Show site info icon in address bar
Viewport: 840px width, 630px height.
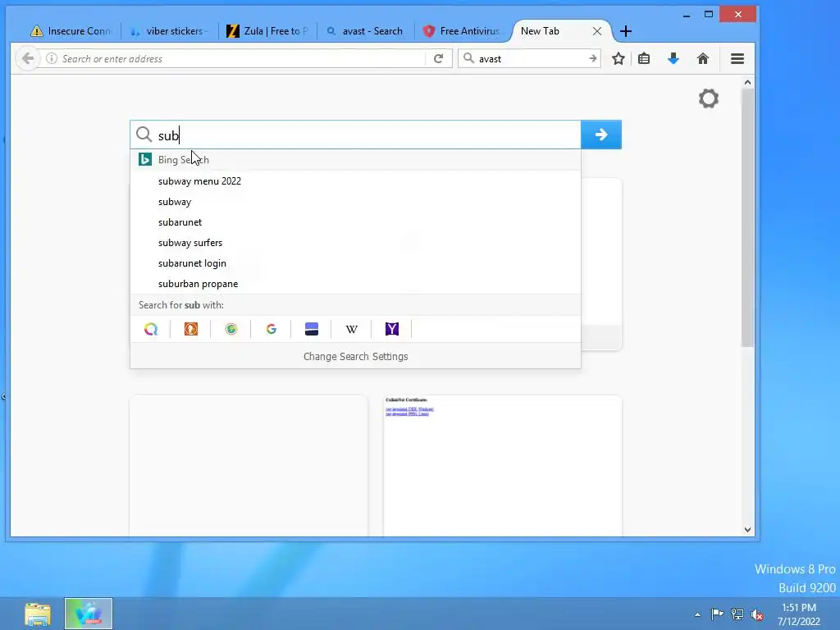52,58
